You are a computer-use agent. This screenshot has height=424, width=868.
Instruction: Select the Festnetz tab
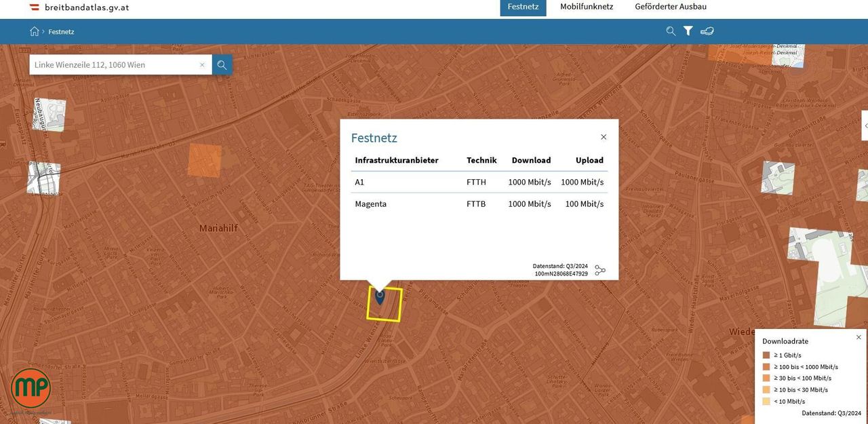pyautogui.click(x=523, y=7)
